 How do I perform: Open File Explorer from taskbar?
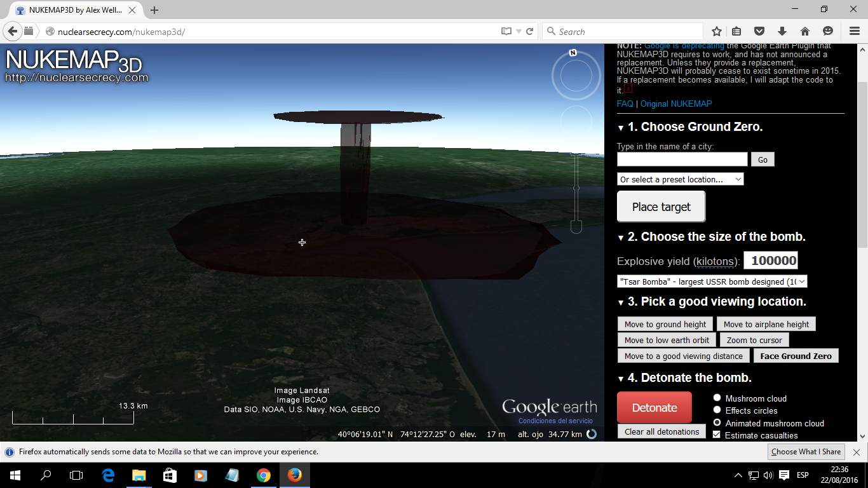pos(139,475)
